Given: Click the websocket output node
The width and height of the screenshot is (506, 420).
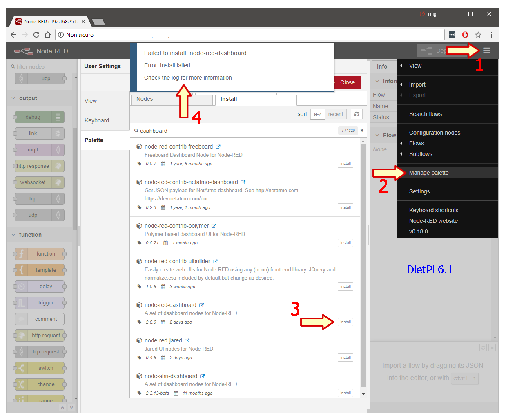Looking at the screenshot, I should (x=40, y=182).
